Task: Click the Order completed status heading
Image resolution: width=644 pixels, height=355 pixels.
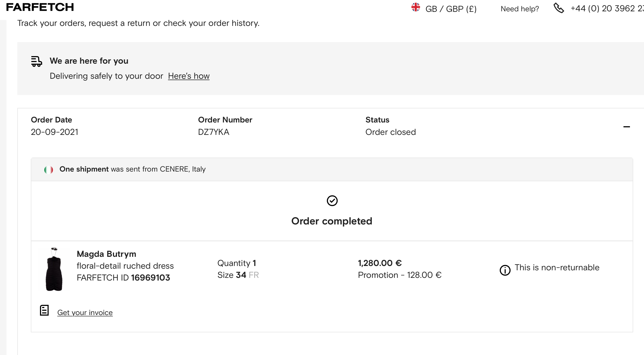Action: (x=332, y=221)
